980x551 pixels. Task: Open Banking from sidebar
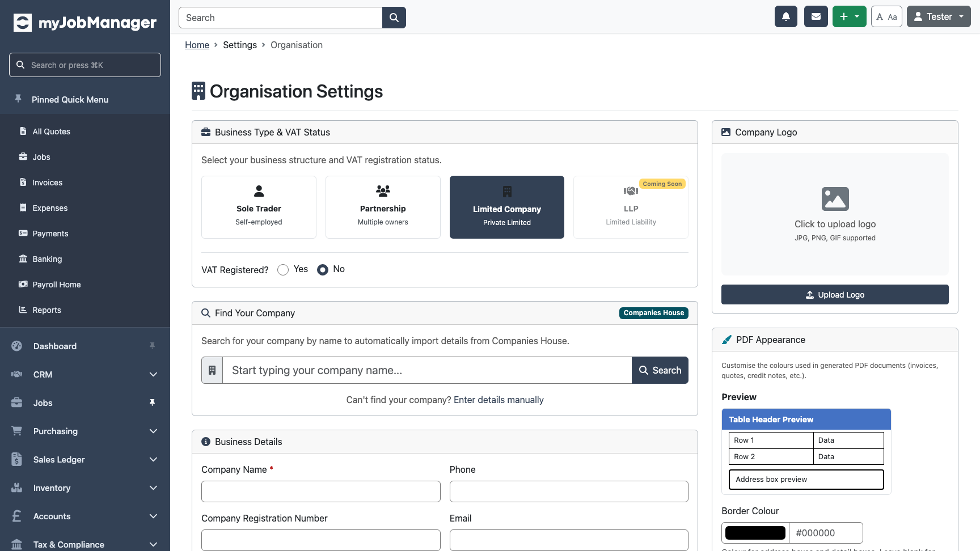(x=47, y=259)
